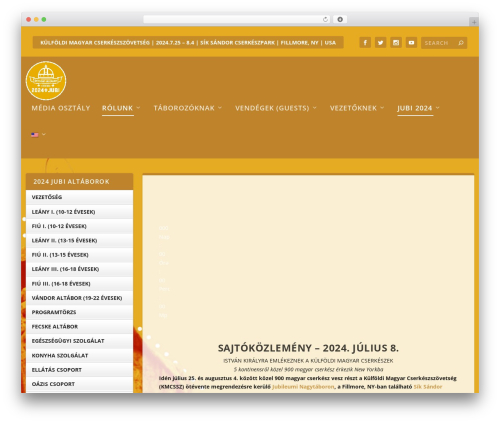Open the Instagram social icon
The height and width of the screenshot is (423, 500).
396,43
